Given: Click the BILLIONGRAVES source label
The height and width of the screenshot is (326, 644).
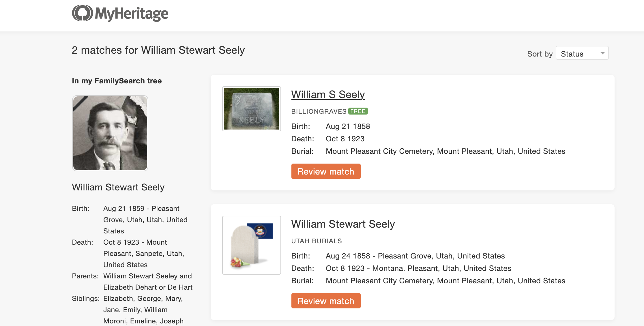Looking at the screenshot, I should (319, 111).
